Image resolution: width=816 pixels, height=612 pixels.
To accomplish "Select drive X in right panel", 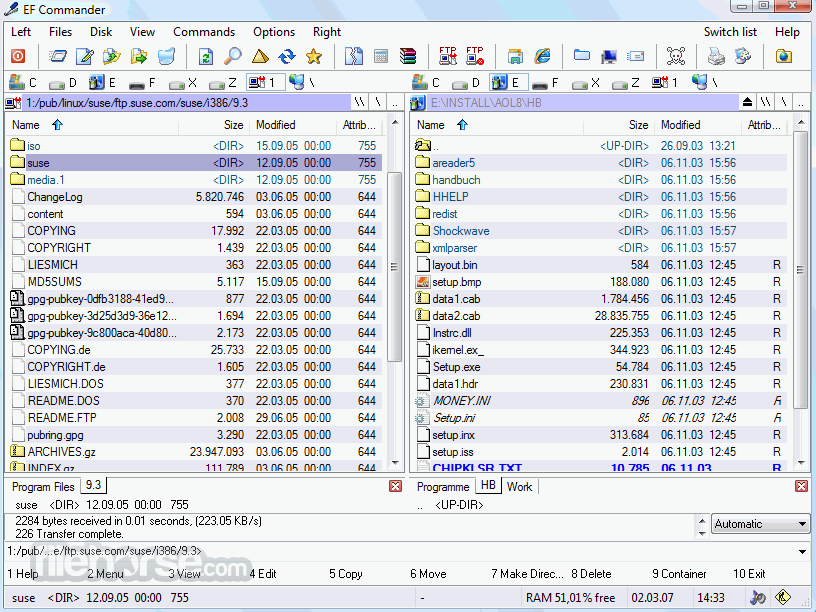I will tap(585, 83).
